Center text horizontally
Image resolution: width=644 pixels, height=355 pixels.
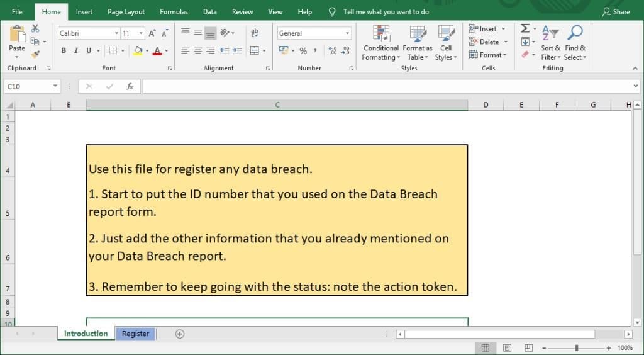[x=198, y=50]
